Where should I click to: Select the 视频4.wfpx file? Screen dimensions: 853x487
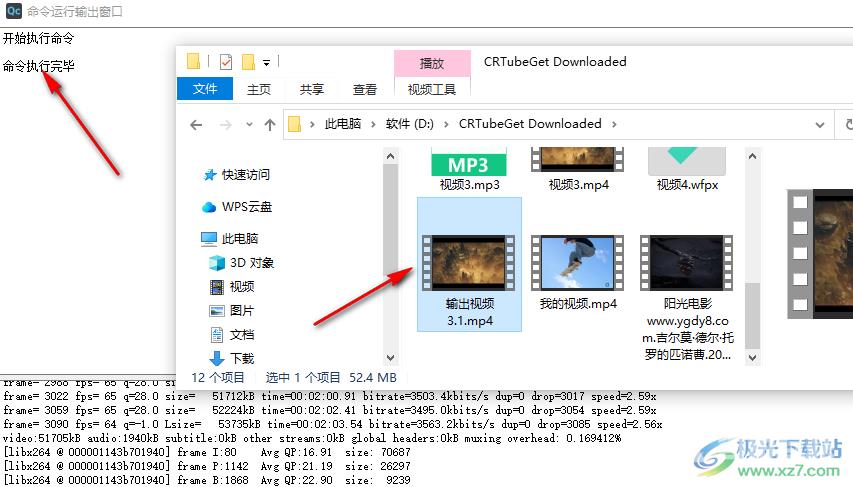[x=687, y=169]
